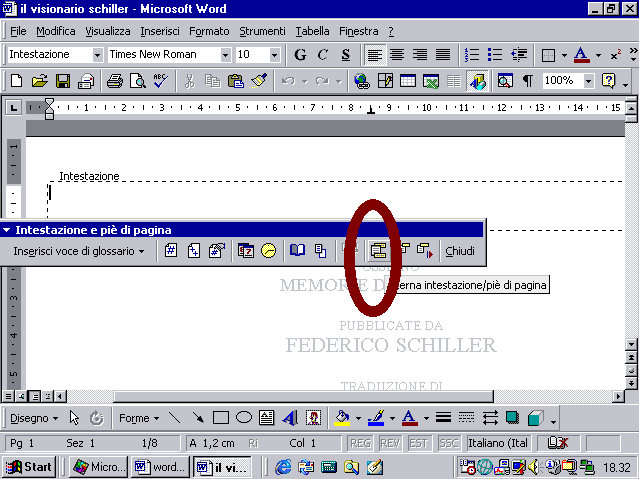The height and width of the screenshot is (479, 639).
Task: Pick font color with the red A
Action: coord(582,54)
